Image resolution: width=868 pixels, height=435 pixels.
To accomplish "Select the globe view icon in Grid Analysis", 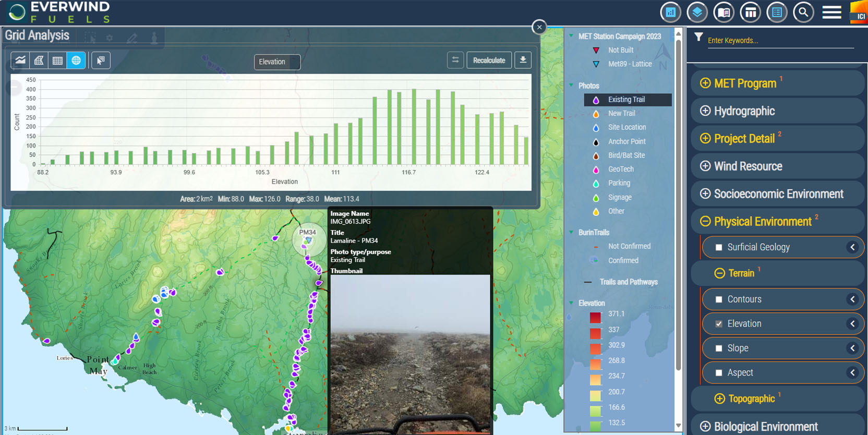I will (x=76, y=61).
